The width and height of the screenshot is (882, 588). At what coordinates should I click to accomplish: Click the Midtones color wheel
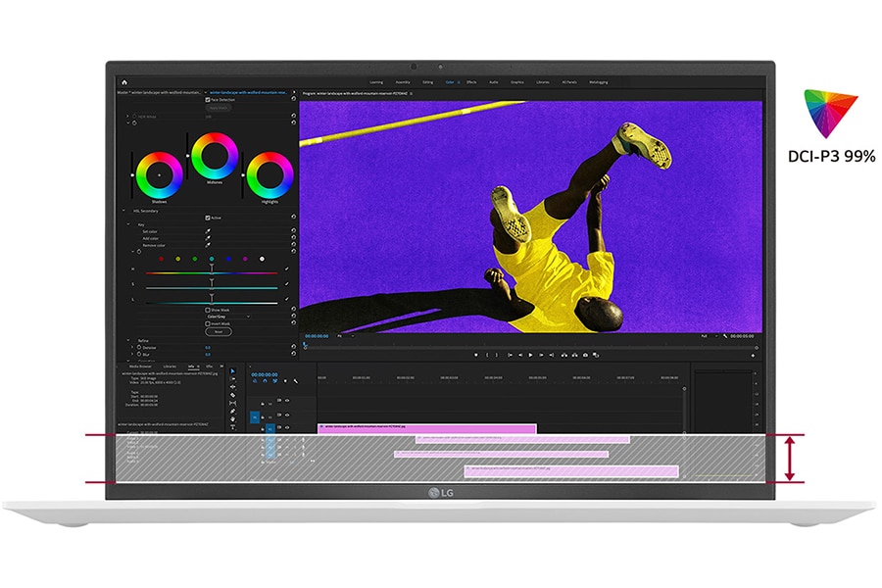pos(215,157)
